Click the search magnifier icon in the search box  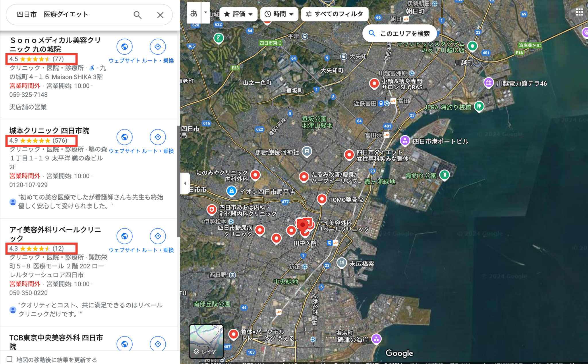pyautogui.click(x=138, y=15)
